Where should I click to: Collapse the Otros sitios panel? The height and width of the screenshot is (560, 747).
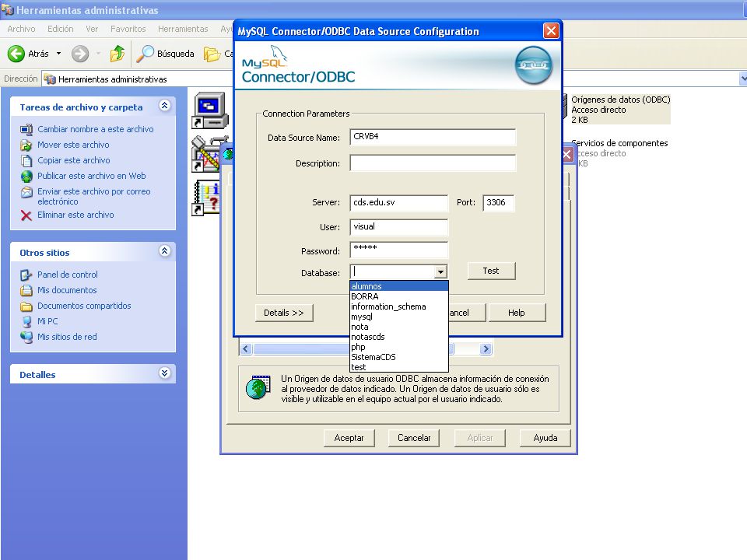coord(164,251)
